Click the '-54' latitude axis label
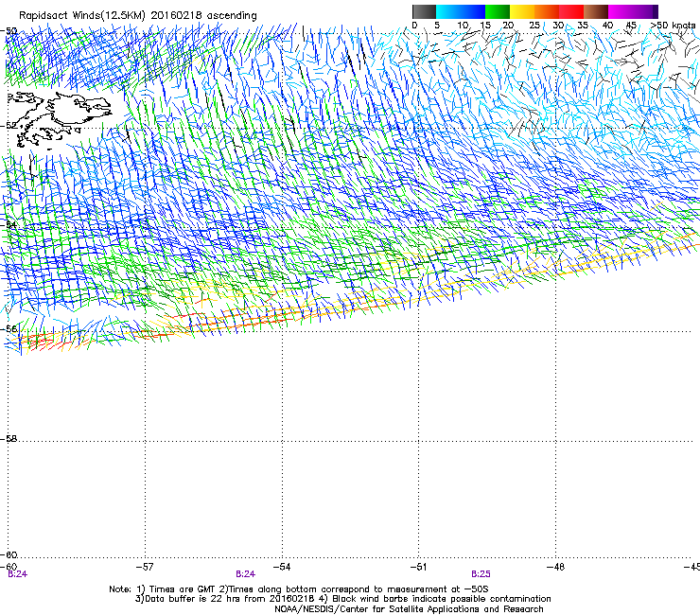 (x=9, y=224)
